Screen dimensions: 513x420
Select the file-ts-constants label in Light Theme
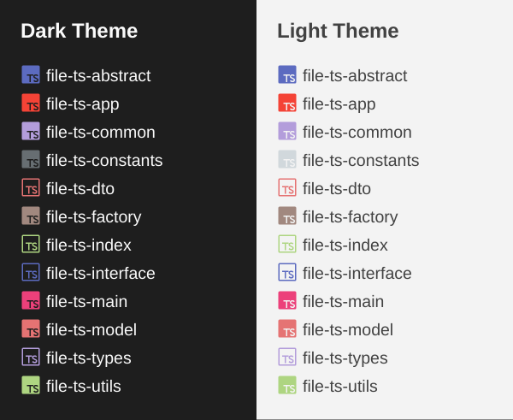click(361, 161)
